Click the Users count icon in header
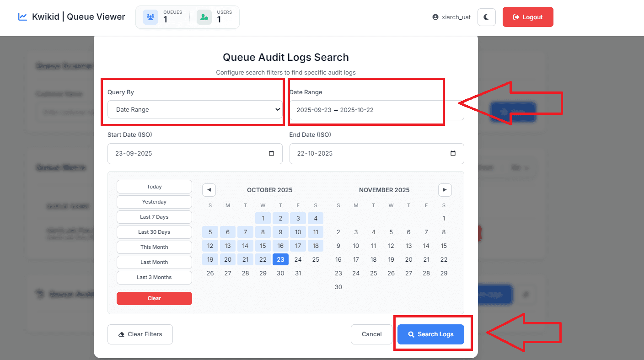Image resolution: width=644 pixels, height=360 pixels. 204,17
